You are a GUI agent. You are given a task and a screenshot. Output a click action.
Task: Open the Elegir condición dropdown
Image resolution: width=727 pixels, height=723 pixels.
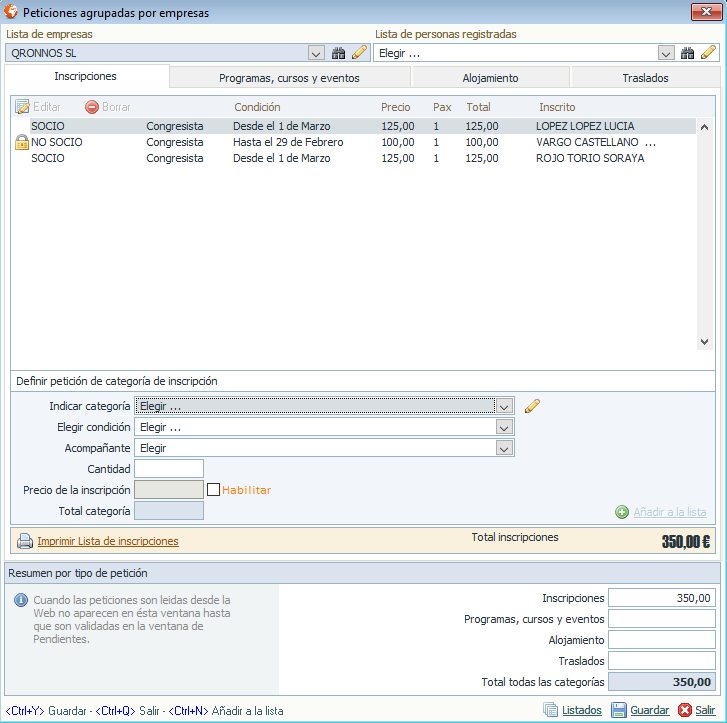[505, 427]
